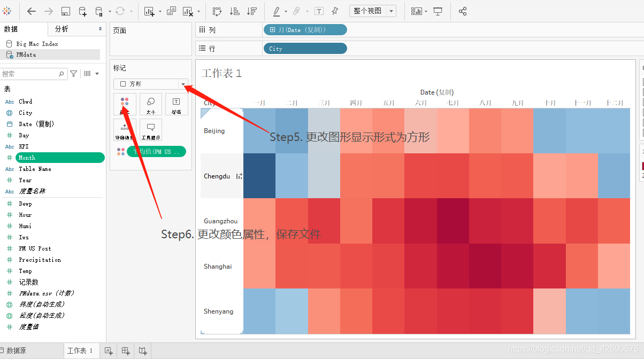644x359 pixels.
Task: Open the 整个视图 fit dropdown
Action: click(x=392, y=11)
